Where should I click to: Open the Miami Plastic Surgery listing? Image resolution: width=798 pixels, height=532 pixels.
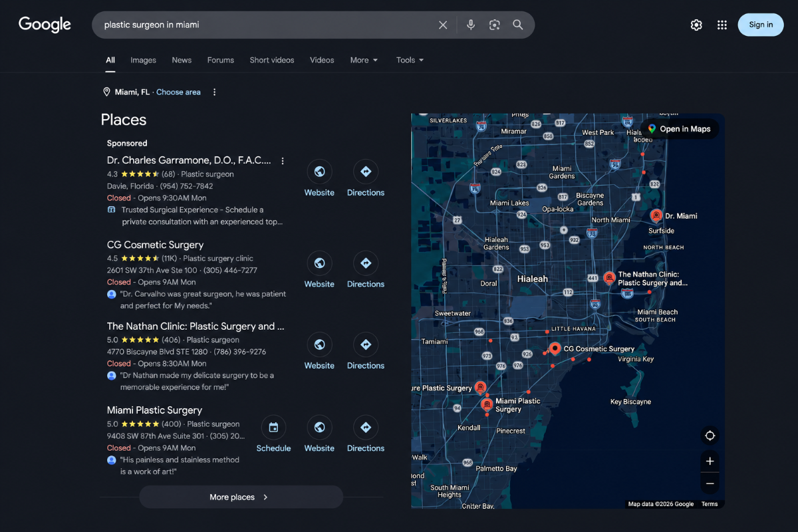pyautogui.click(x=154, y=410)
